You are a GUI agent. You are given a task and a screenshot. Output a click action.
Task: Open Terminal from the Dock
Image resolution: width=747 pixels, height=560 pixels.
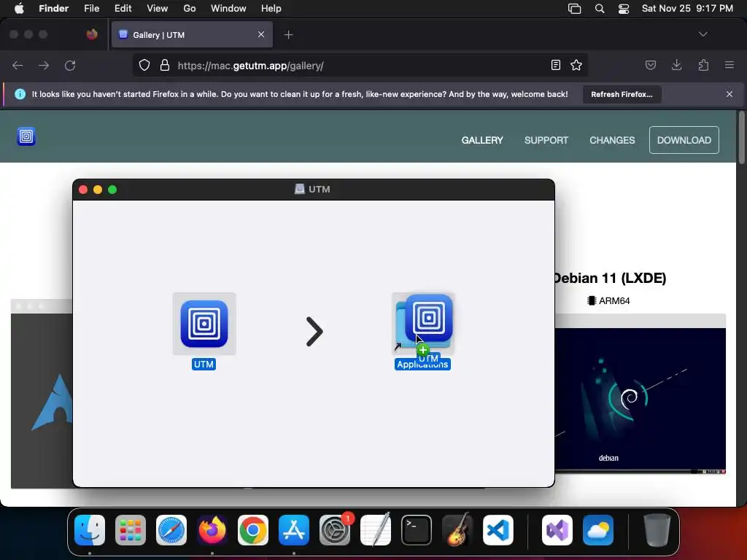pyautogui.click(x=417, y=530)
